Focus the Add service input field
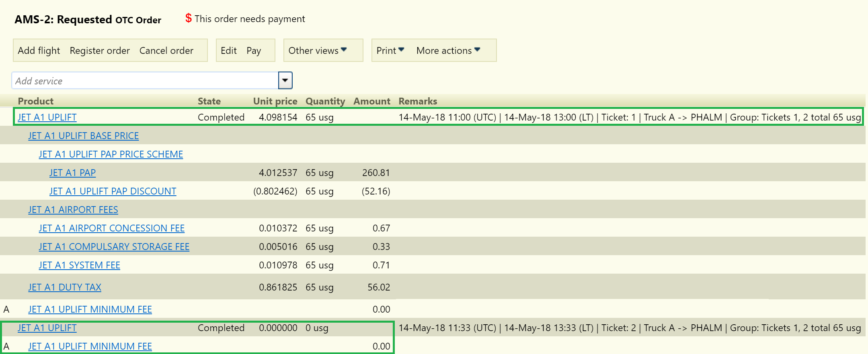The image size is (868, 354). pyautogui.click(x=145, y=80)
